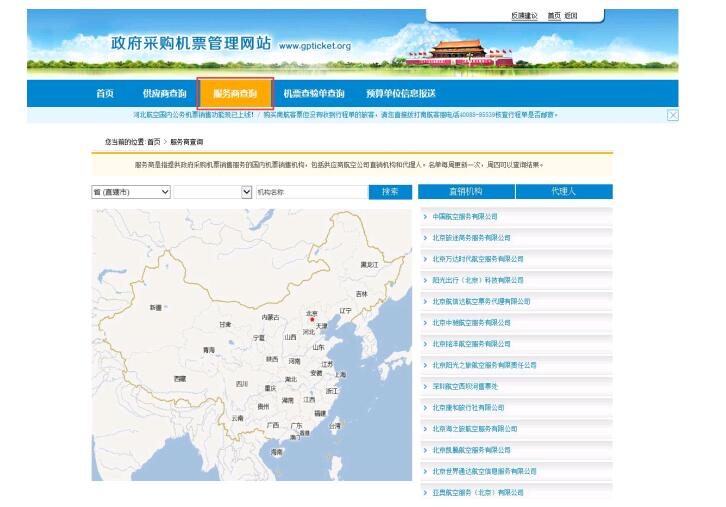Click the arrow beside 中国航空服务有限公司
This screenshot has width=726, height=507.
[x=425, y=216]
